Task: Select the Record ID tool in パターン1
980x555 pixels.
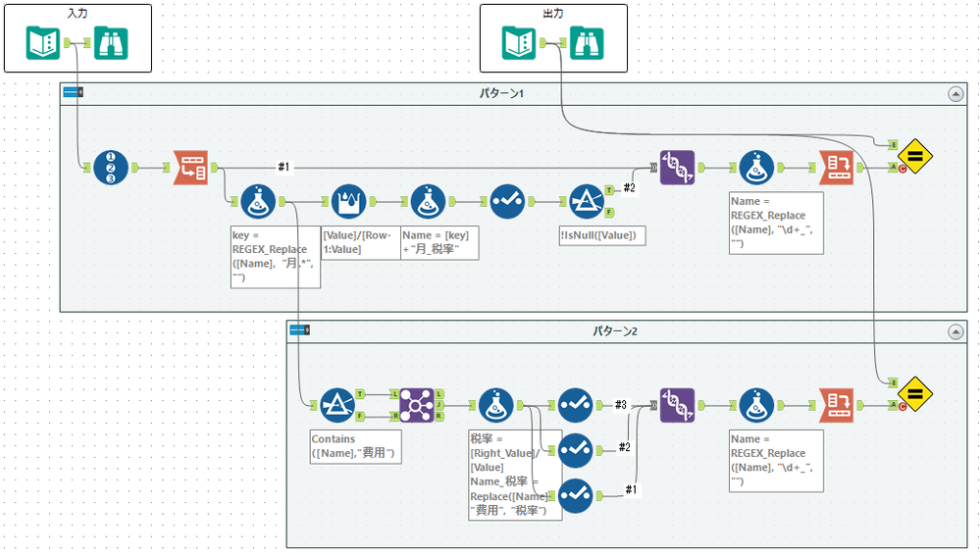Action: tap(111, 168)
